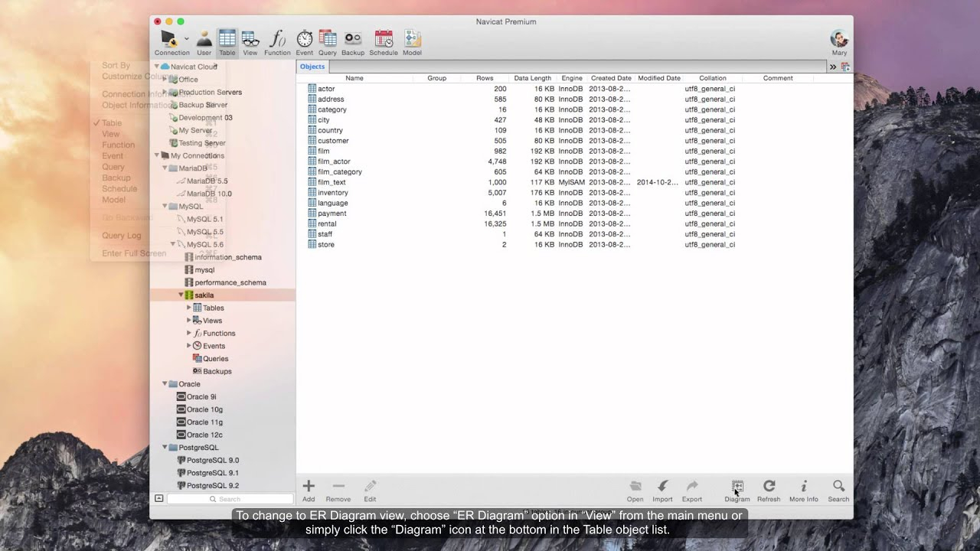Select the PostgreSQL 9.0 connection
This screenshot has width=980, height=551.
[x=207, y=461]
